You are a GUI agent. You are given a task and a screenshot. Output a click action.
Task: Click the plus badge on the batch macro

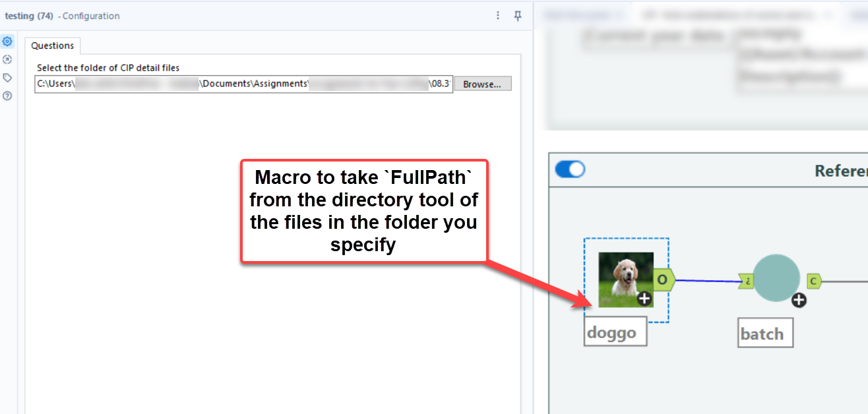pyautogui.click(x=799, y=301)
